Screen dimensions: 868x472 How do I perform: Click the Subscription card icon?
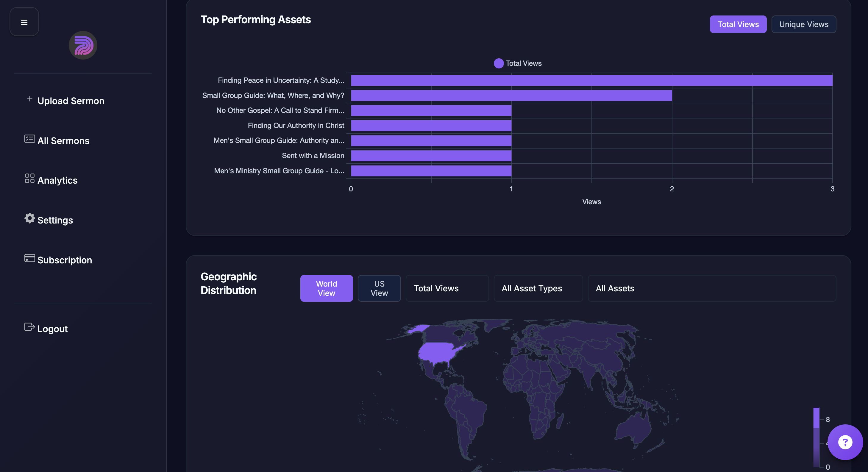30,258
